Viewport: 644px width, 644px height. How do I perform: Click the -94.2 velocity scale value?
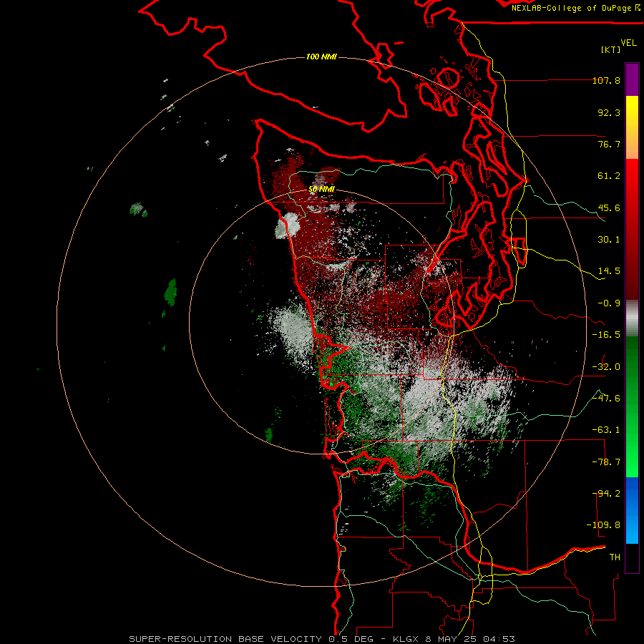[x=606, y=494]
